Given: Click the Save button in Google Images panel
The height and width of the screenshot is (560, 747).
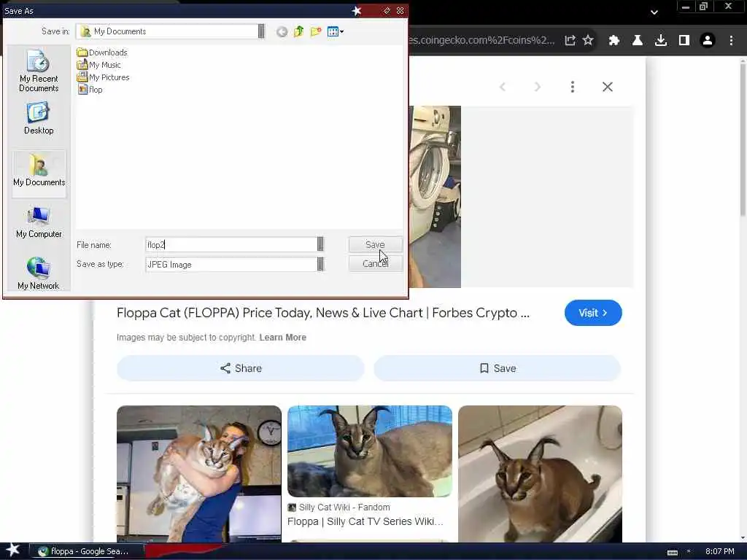Looking at the screenshot, I should [x=498, y=368].
